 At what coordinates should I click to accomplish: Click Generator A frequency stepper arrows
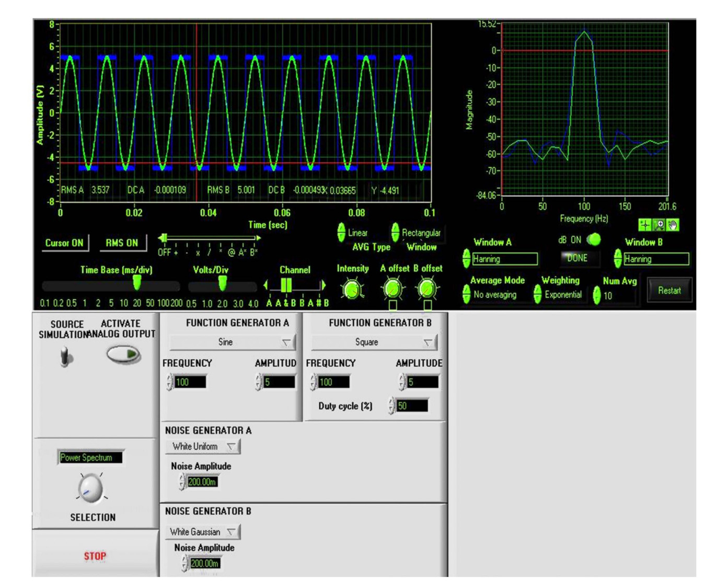pos(170,382)
